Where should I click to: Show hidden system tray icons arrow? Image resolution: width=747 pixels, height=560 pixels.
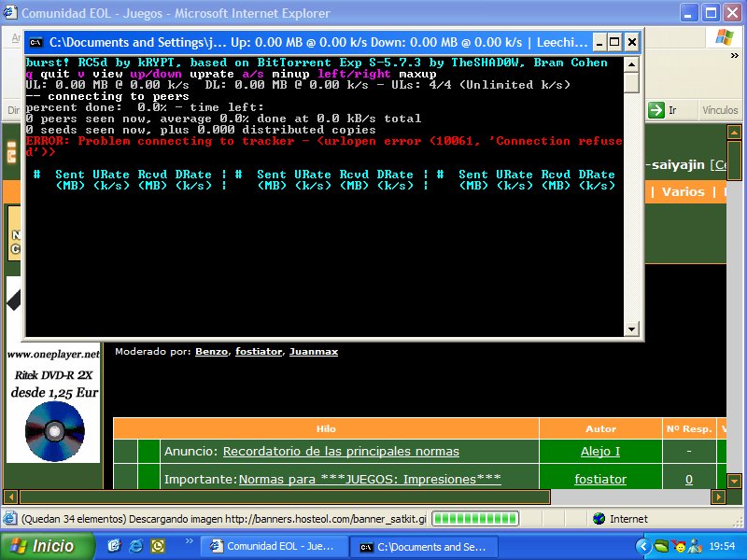pyautogui.click(x=643, y=546)
